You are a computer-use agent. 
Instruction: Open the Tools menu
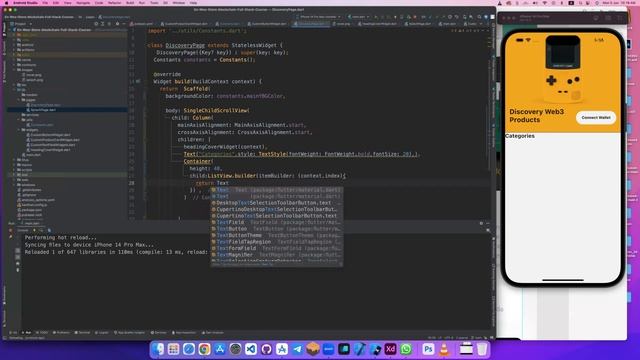pos(154,2)
